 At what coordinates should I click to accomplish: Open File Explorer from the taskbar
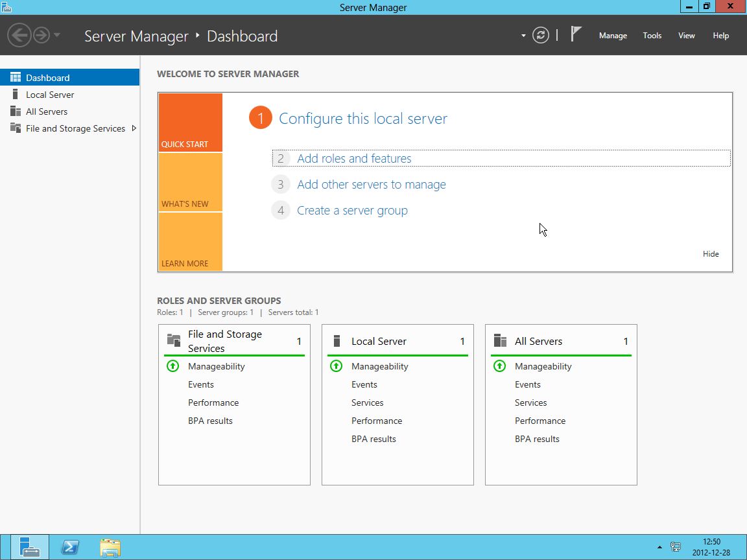coord(110,547)
